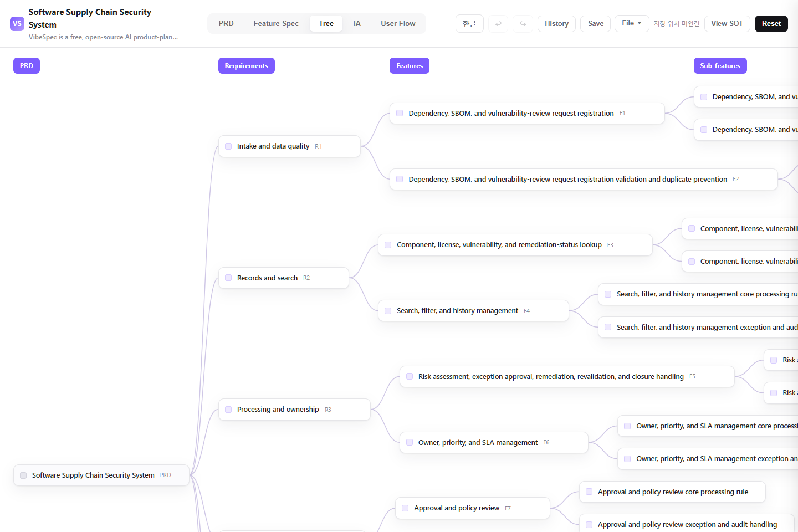The height and width of the screenshot is (532, 798).
Task: Select the Intake and data quality node
Action: coord(289,146)
